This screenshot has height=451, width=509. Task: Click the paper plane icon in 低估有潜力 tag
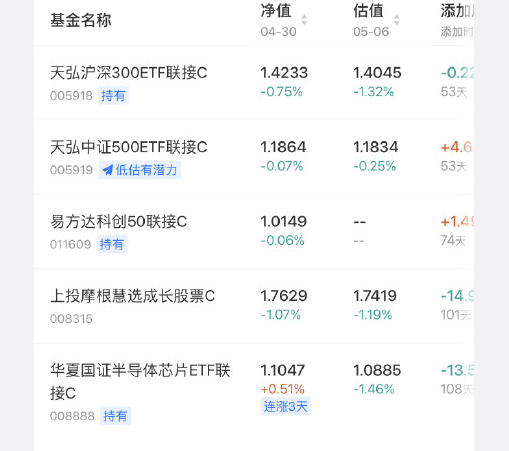tap(107, 170)
